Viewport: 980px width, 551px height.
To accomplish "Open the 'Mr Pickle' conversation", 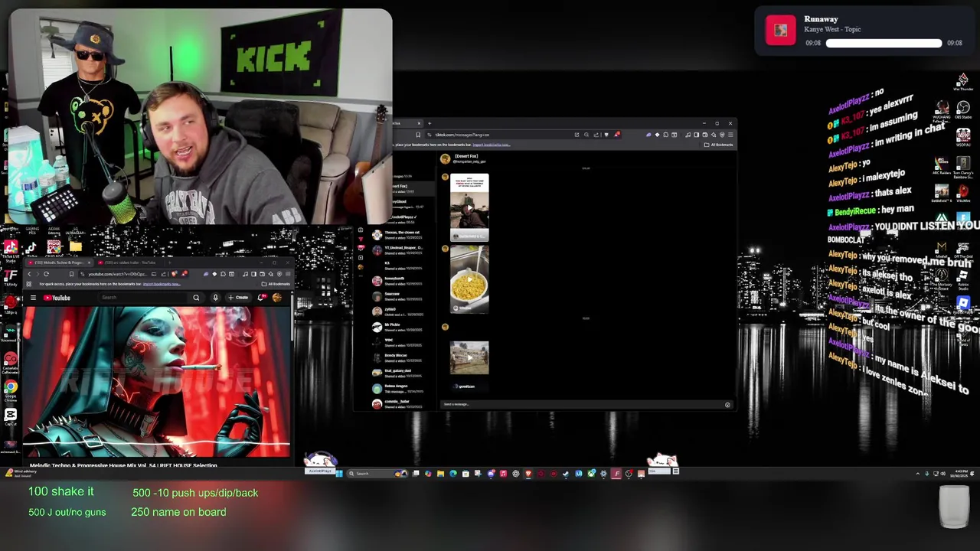I will pos(398,327).
